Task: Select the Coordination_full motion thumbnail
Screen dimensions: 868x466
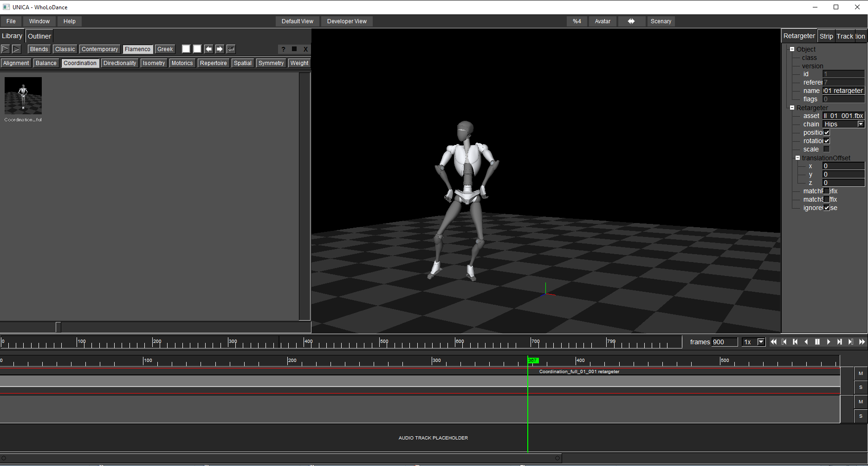Action: (x=23, y=96)
